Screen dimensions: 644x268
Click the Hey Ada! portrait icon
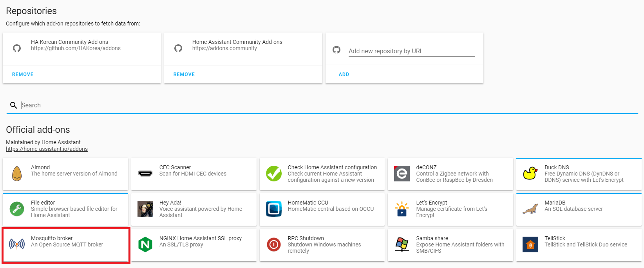click(145, 209)
